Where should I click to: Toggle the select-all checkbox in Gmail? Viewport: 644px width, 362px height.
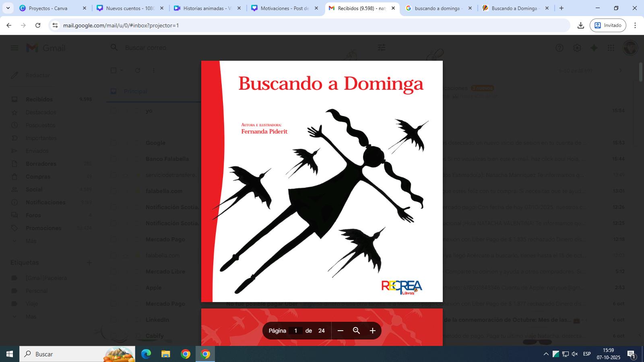coord(114,70)
